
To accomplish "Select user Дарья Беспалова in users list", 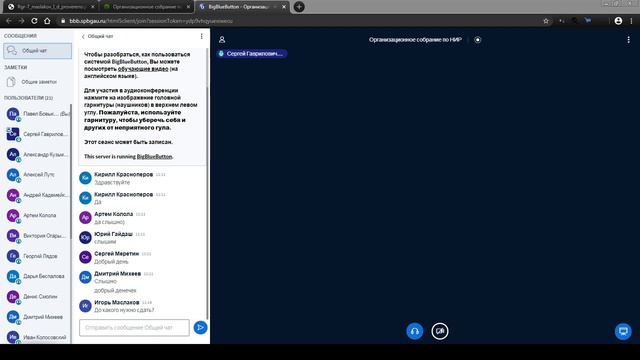I will 37,276.
